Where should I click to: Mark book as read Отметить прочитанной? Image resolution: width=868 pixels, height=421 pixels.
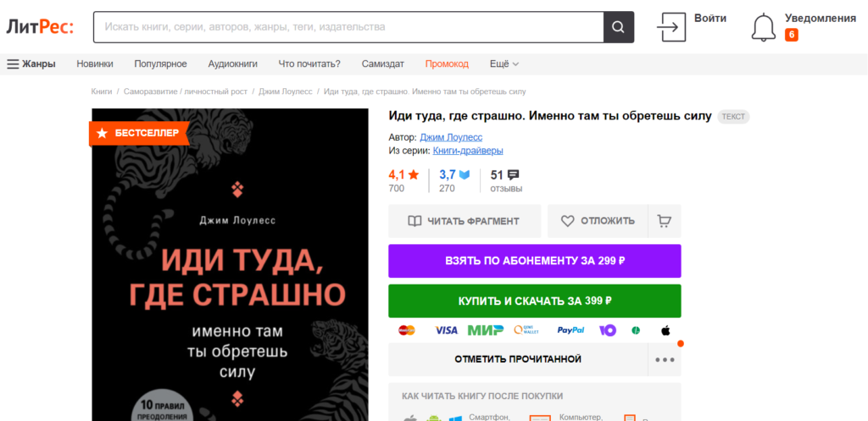pyautogui.click(x=518, y=360)
